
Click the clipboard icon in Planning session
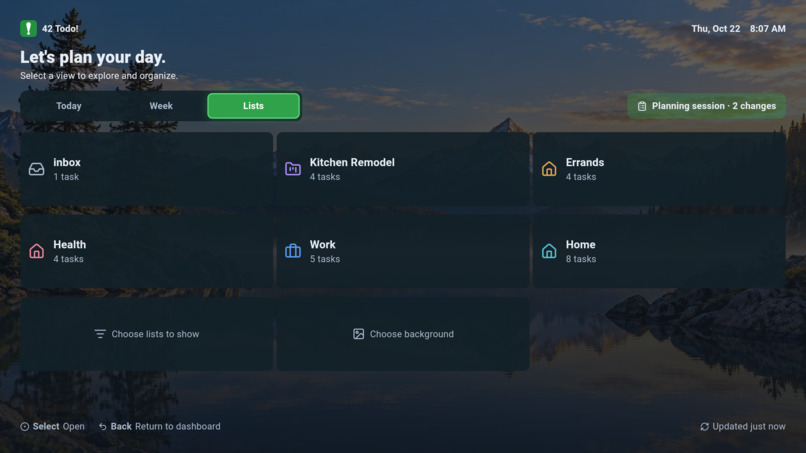(x=642, y=106)
